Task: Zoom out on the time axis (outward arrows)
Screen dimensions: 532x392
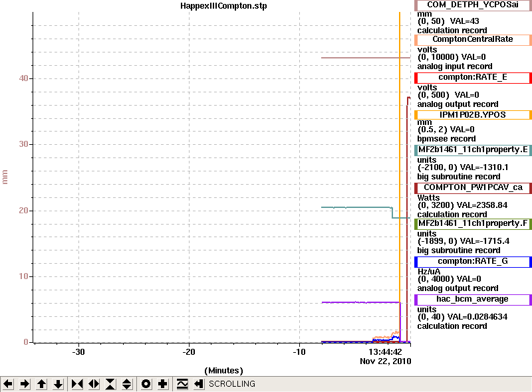Action: [x=94, y=384]
